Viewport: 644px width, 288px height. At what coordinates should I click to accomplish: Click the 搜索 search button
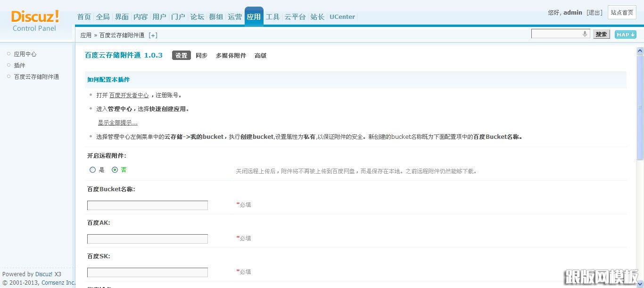(601, 34)
